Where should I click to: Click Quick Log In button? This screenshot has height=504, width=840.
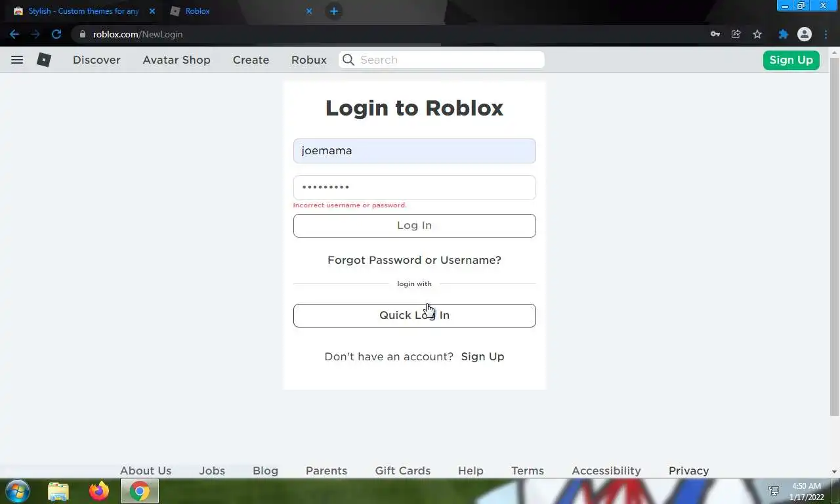pyautogui.click(x=414, y=316)
